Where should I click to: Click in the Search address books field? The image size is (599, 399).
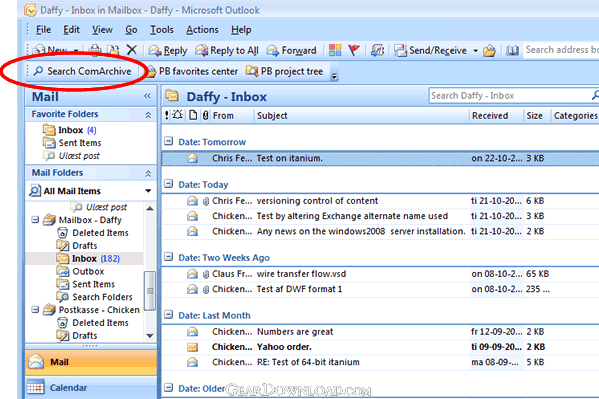click(x=561, y=50)
